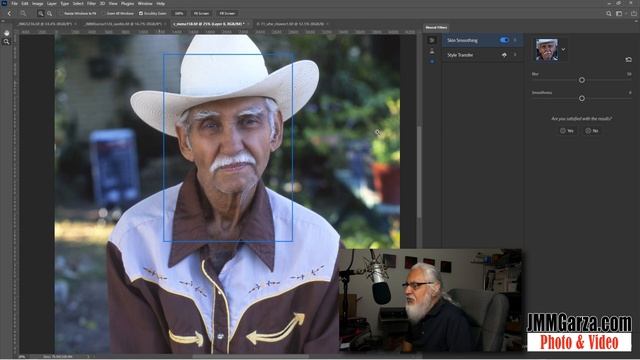Reset Skin Smoothing parameters icon
This screenshot has height=360, width=640.
tap(629, 60)
